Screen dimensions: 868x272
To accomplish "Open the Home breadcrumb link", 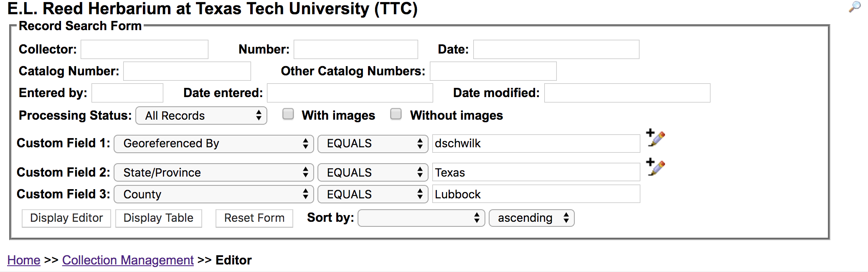I will tap(24, 260).
